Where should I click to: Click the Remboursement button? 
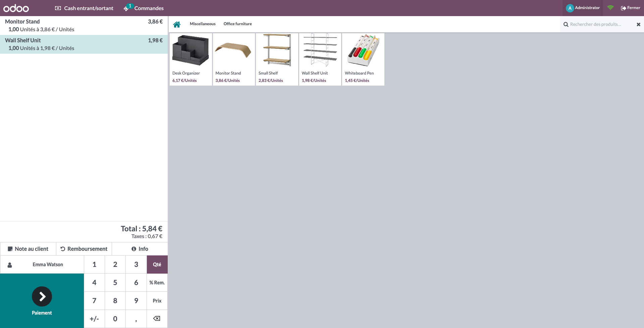click(84, 249)
